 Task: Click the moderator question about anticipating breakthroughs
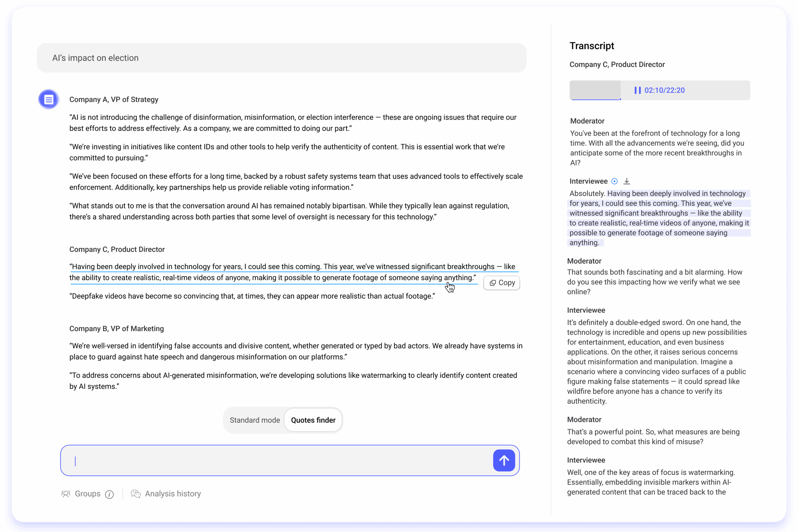657,148
